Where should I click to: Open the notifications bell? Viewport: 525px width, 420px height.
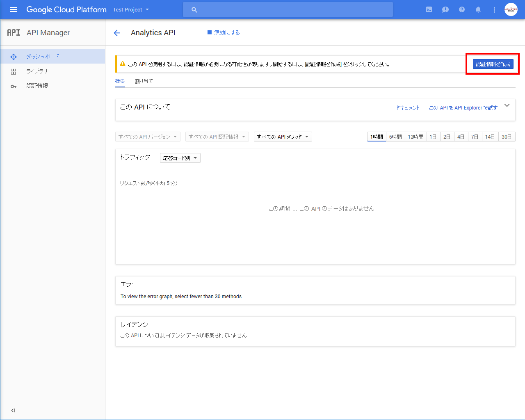(478, 9)
